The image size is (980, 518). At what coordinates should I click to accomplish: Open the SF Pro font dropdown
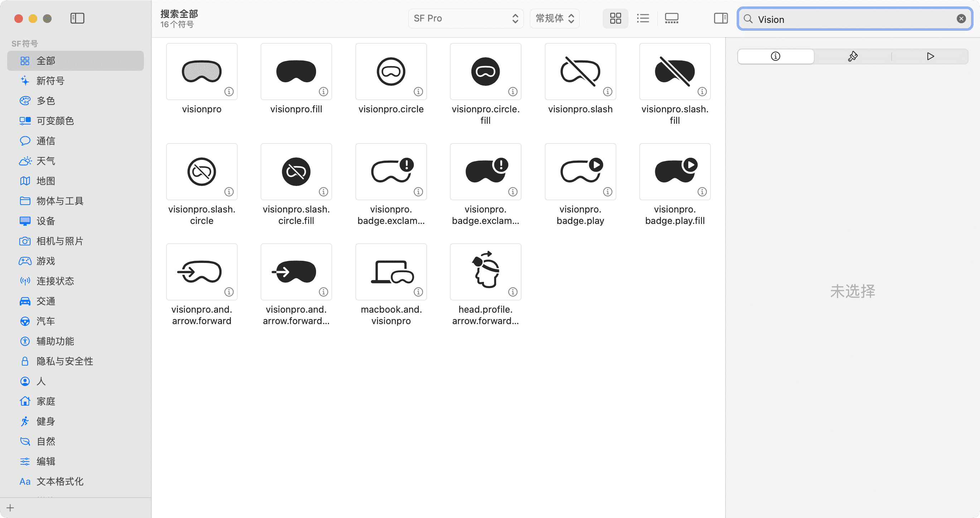(465, 18)
